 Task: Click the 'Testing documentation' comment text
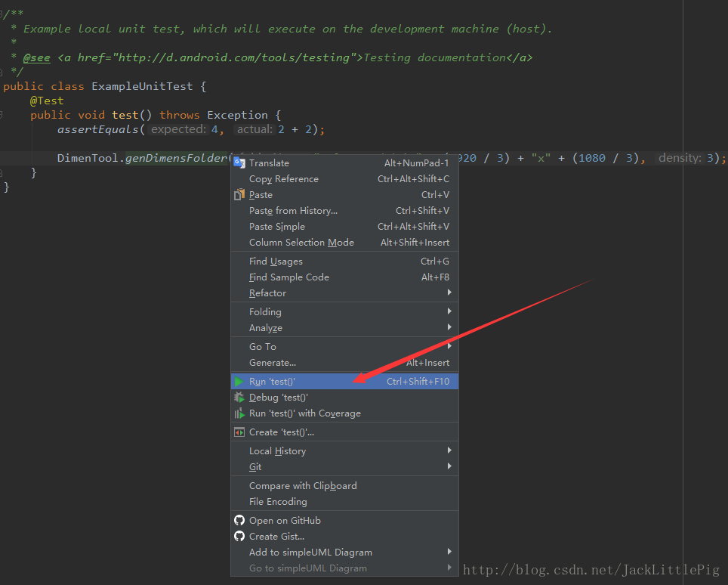(434, 57)
